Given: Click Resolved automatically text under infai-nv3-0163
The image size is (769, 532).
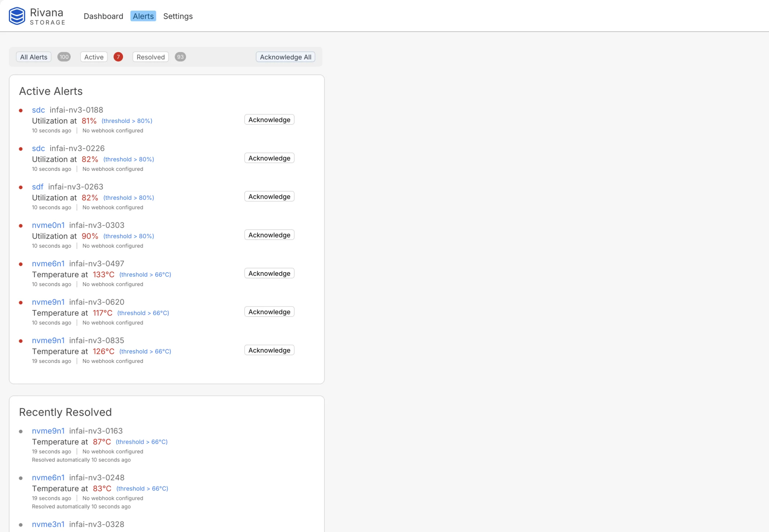Looking at the screenshot, I should tap(81, 460).
